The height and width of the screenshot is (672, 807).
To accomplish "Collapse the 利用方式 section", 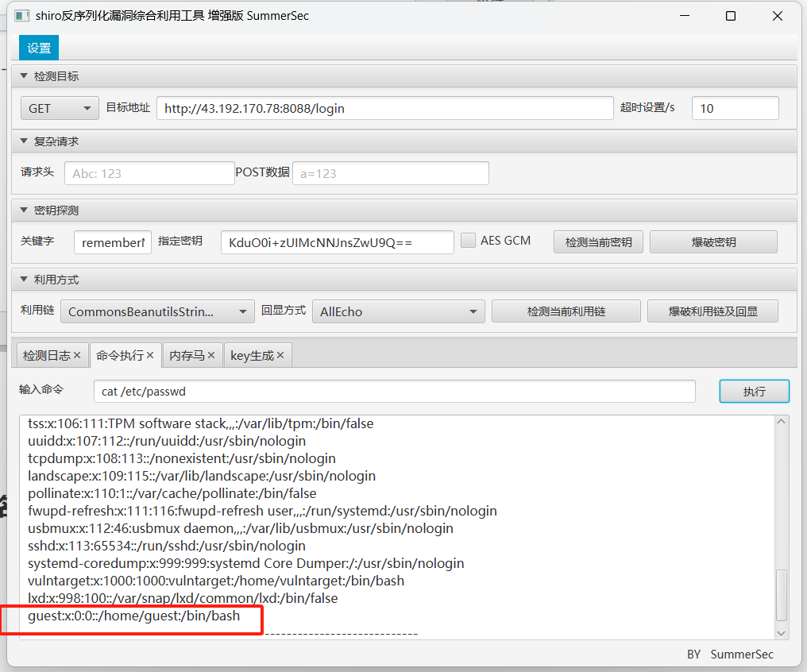I will tap(24, 280).
